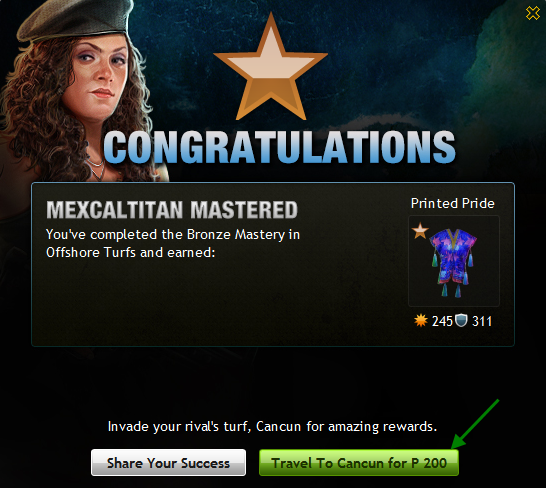The height and width of the screenshot is (488, 546).
Task: Close the congratulations dialog with yellow X
Action: [x=532, y=13]
